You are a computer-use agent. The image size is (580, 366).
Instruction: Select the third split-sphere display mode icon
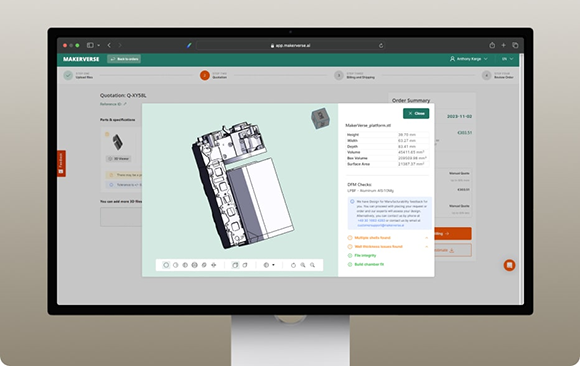click(185, 265)
